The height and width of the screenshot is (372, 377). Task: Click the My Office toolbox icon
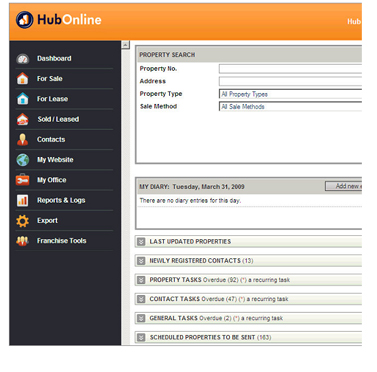point(23,180)
